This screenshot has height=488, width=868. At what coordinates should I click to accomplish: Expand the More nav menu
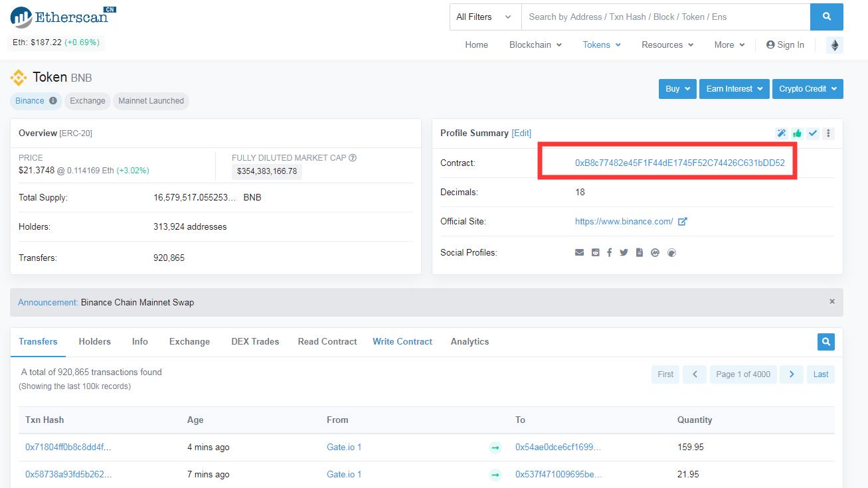click(x=730, y=45)
